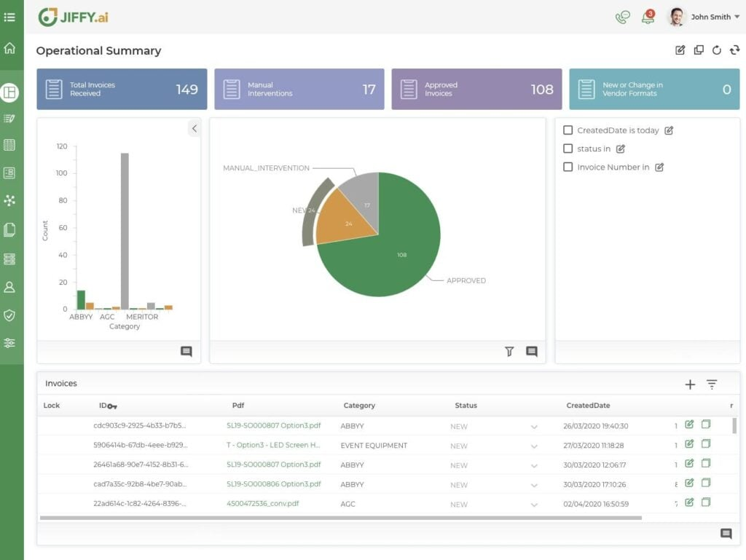Image resolution: width=746 pixels, height=560 pixels.
Task: Select the Approved Invoices summary card
Action: 476,88
